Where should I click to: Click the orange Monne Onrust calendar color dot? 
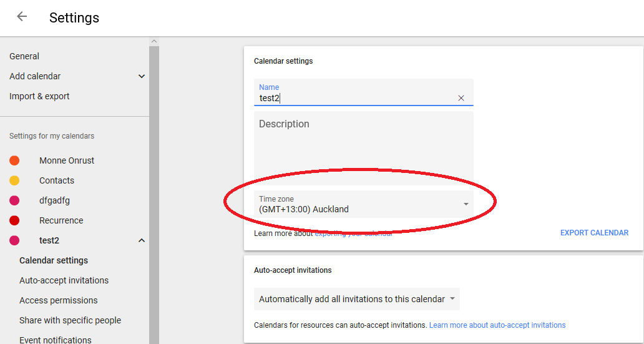coord(14,160)
